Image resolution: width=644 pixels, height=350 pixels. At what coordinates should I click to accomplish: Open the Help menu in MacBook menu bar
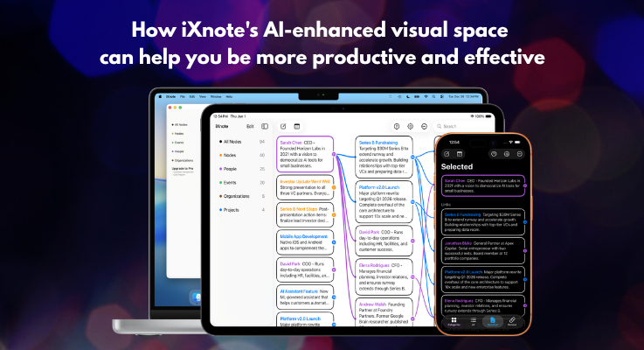[229, 96]
